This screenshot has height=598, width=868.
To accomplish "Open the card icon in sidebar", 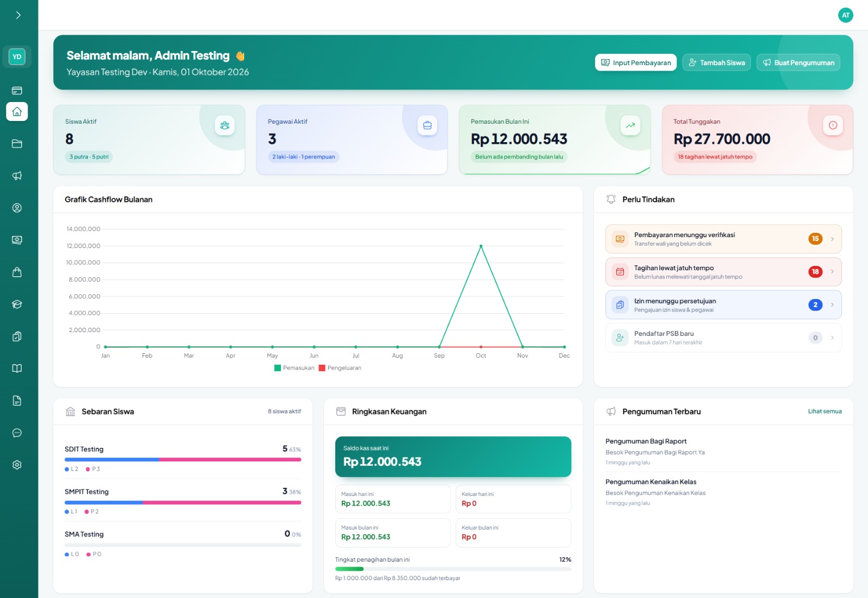I will 17,91.
